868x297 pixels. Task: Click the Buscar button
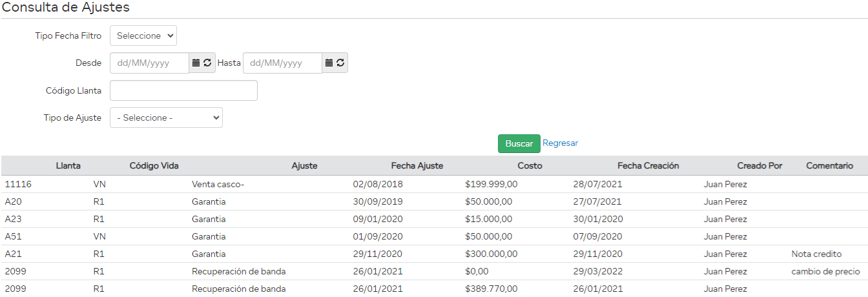pyautogui.click(x=519, y=143)
